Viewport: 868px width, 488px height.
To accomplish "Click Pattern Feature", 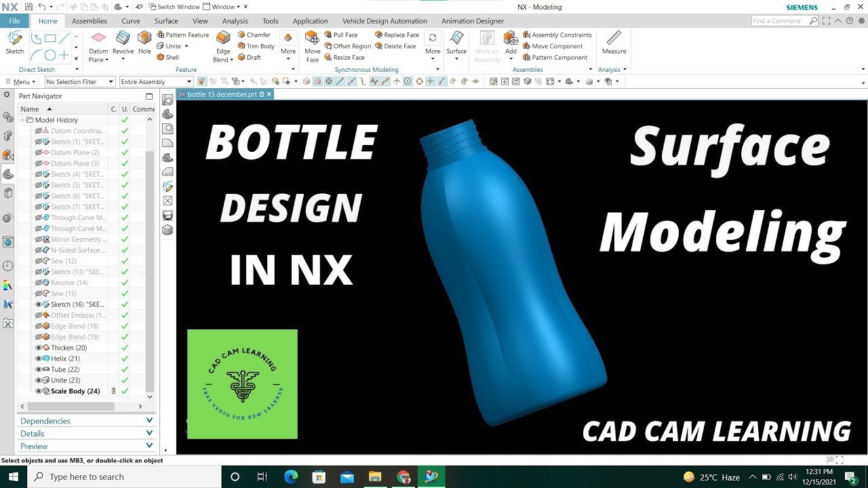I will pyautogui.click(x=183, y=35).
